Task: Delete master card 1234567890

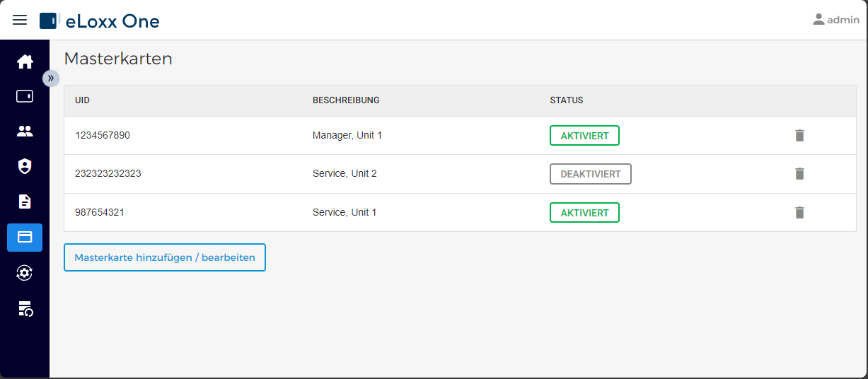Action: pos(799,135)
